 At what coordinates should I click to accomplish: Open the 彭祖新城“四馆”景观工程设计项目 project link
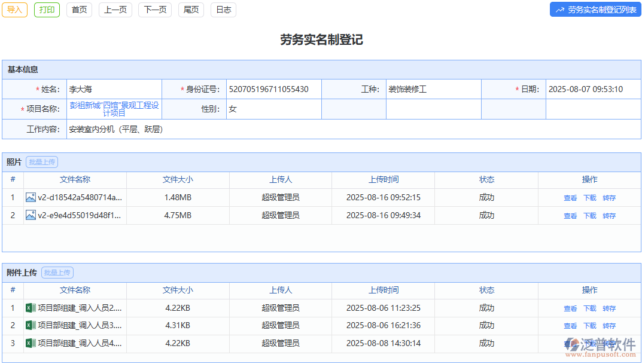pyautogui.click(x=114, y=109)
